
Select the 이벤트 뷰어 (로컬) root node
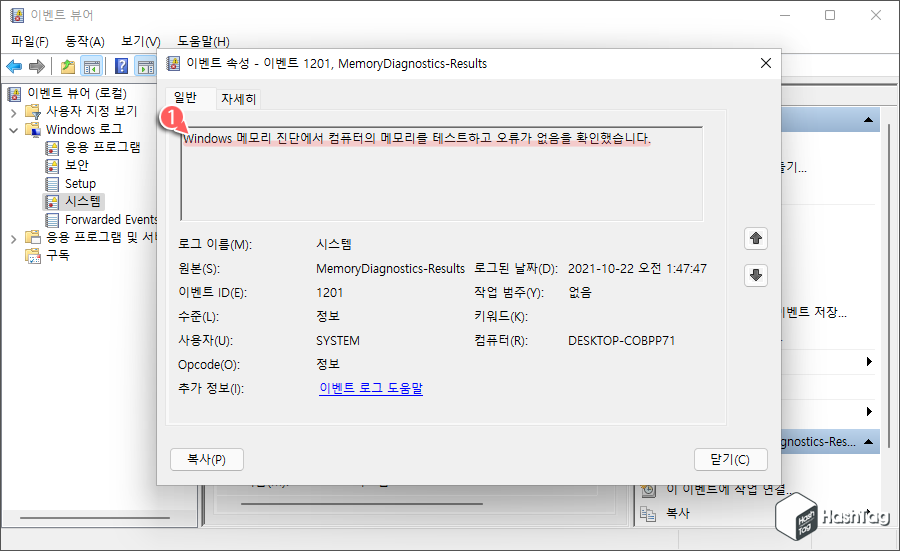point(77,93)
